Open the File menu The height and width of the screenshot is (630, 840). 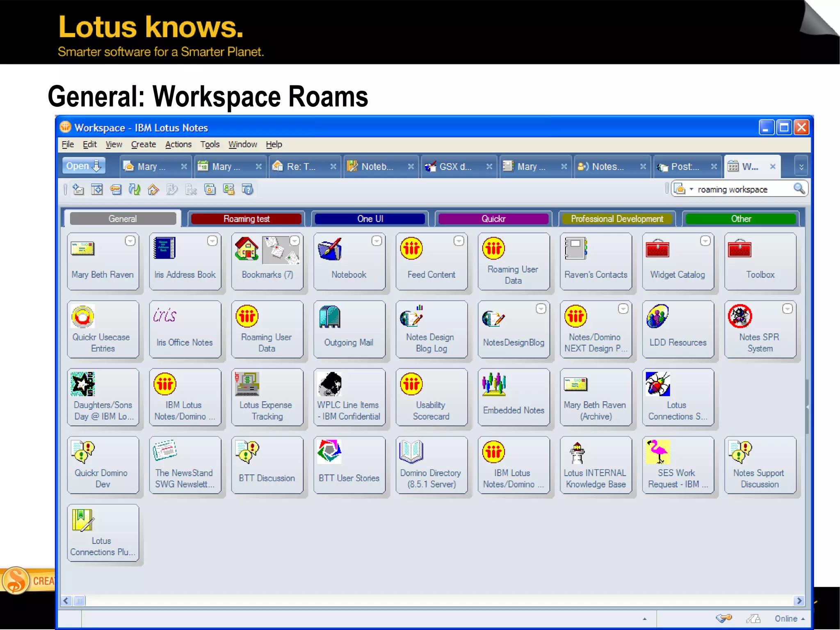click(x=68, y=144)
